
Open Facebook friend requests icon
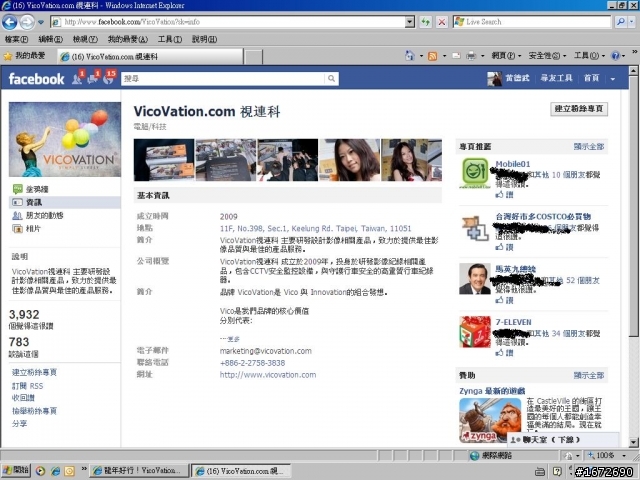(x=78, y=78)
